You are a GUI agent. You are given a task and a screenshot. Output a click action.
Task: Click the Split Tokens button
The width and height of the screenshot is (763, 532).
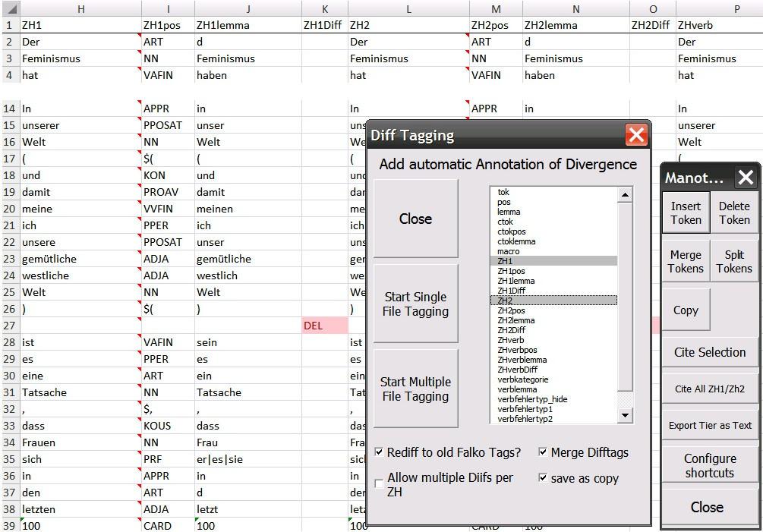734,261
